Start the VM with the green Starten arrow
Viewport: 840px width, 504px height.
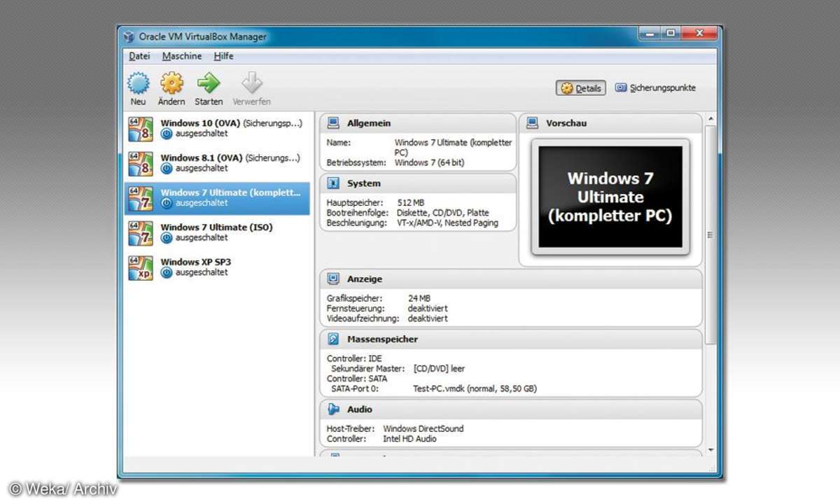click(209, 83)
